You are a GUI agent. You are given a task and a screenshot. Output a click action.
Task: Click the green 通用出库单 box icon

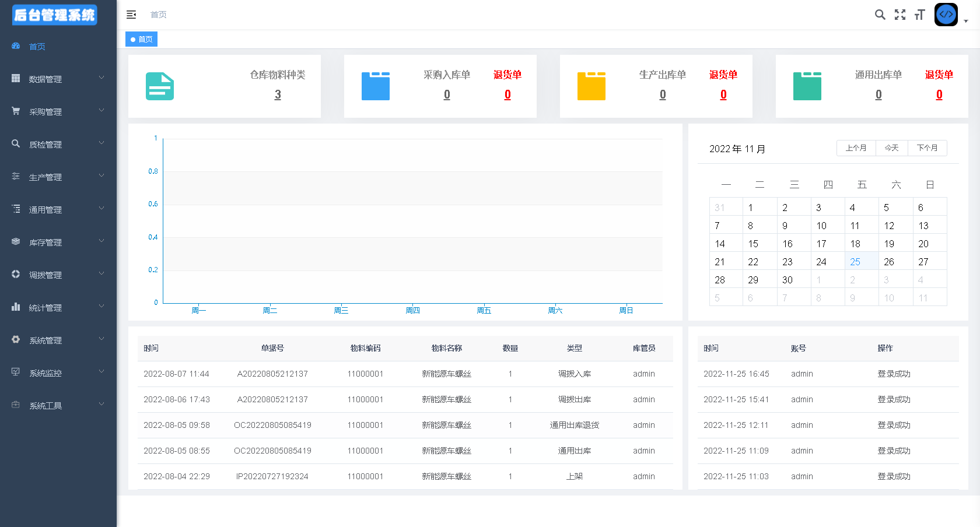[807, 86]
